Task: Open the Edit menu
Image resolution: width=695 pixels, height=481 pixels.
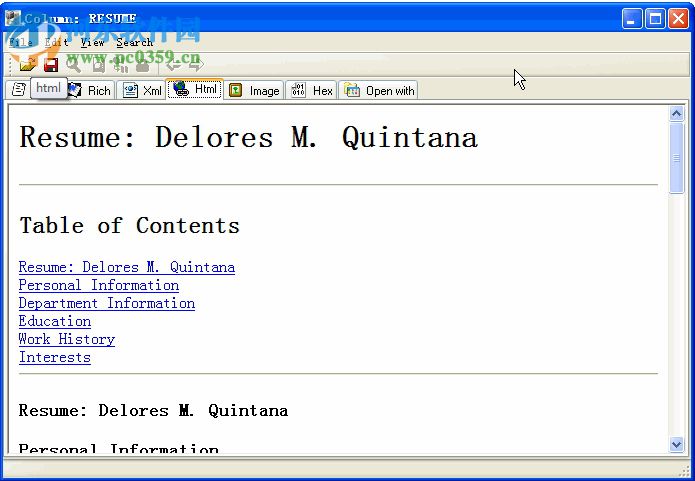Action: point(56,42)
